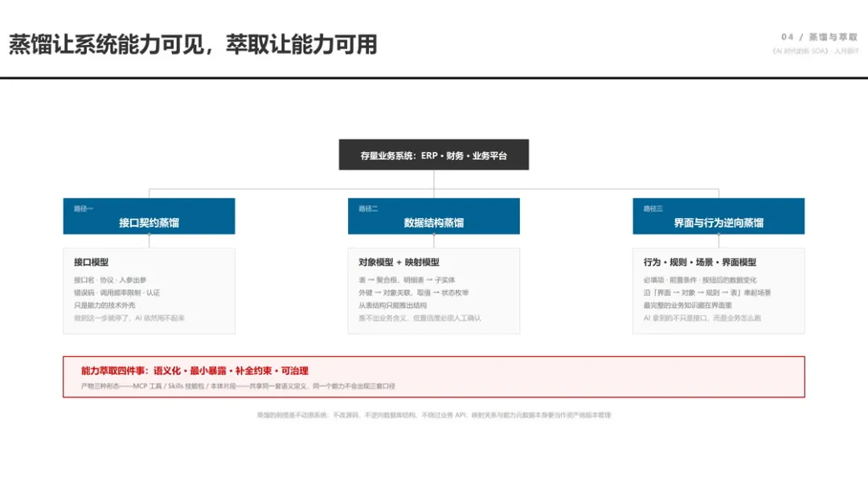This screenshot has width=868, height=489.
Task: Select the dark box '存量业务系统：ERP·财务·业务平台'
Action: click(x=433, y=154)
